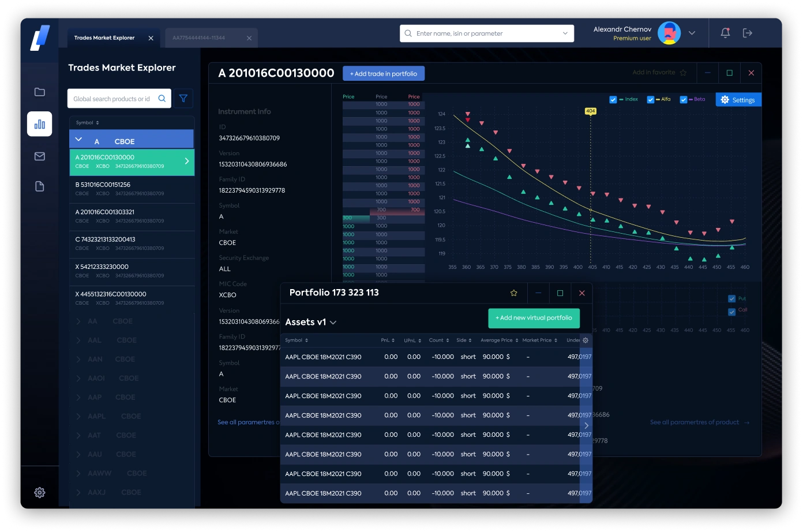803x532 pixels.
Task: Click Add new virtual portfolio button
Action: tap(534, 318)
